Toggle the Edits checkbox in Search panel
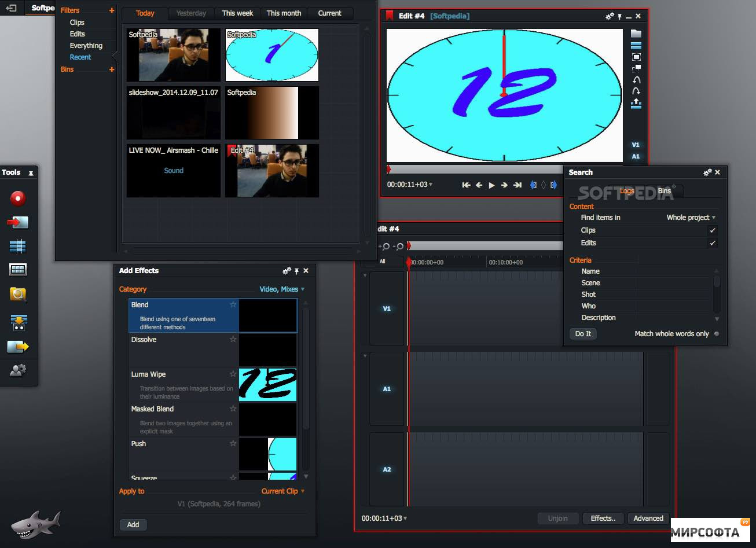This screenshot has width=756, height=548. (713, 243)
